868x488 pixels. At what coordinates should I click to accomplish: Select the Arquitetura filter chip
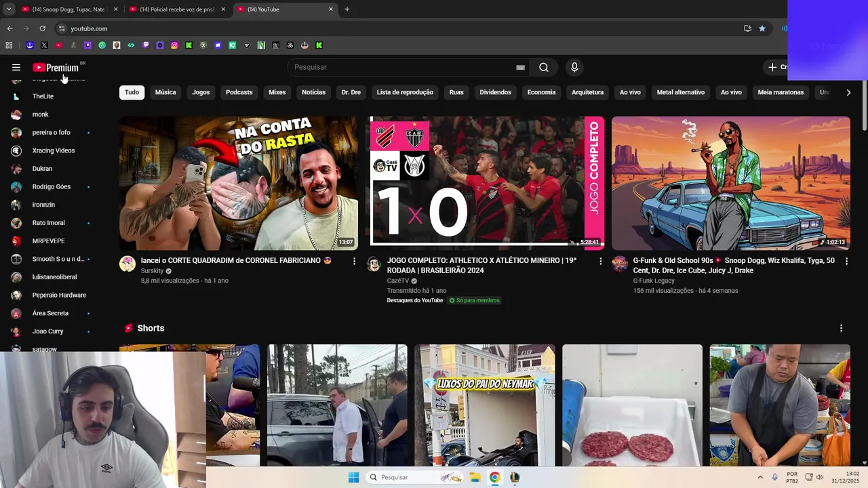click(587, 92)
